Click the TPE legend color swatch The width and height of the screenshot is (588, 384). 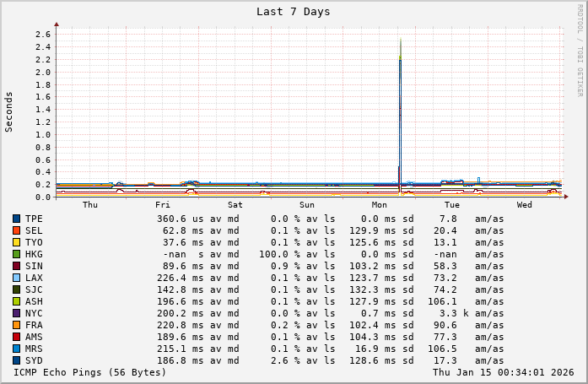(16, 219)
